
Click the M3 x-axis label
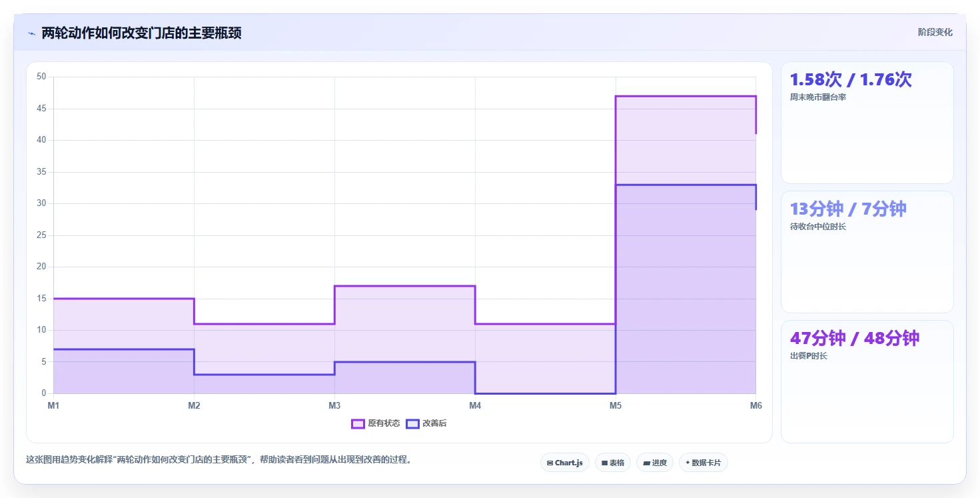[x=334, y=405]
